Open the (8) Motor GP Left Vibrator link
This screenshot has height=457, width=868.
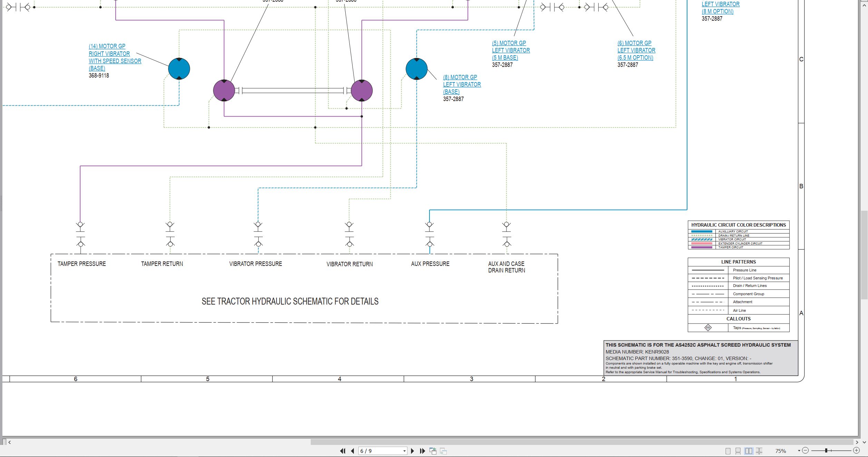[462, 85]
